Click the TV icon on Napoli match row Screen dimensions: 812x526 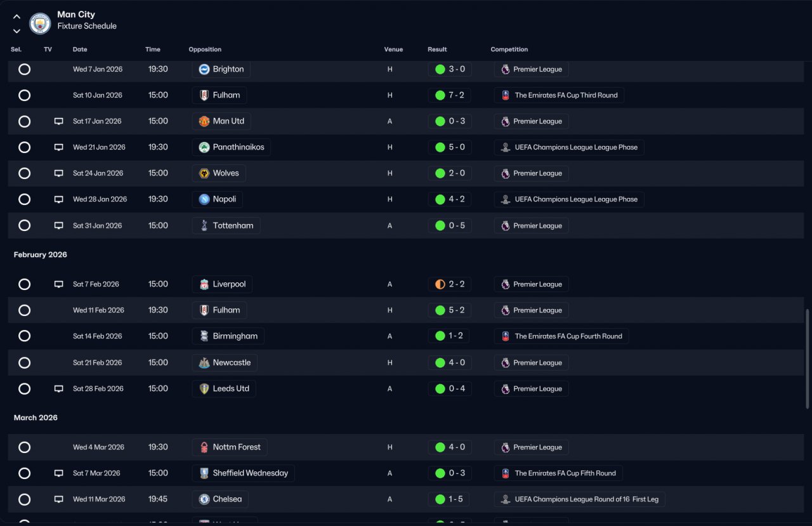[x=58, y=199]
